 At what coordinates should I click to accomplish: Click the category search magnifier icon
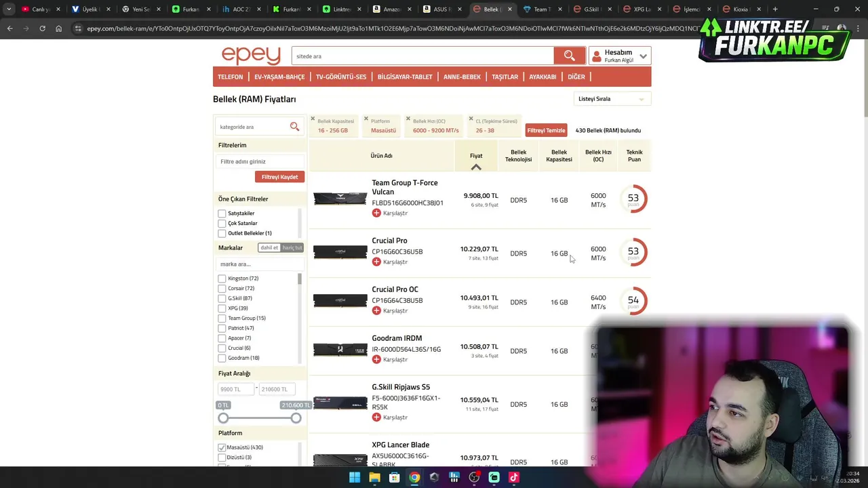[x=294, y=127]
